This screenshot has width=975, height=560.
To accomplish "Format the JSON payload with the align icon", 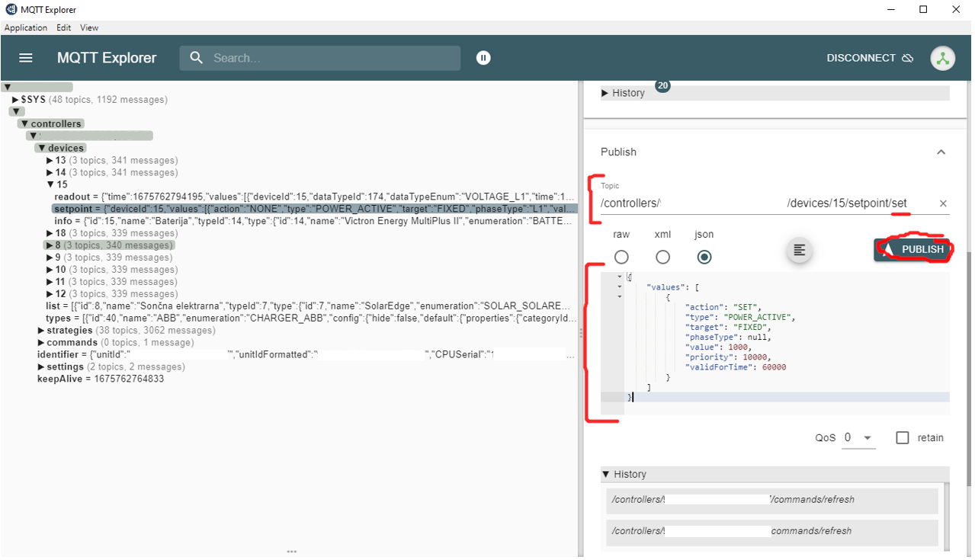I will [x=799, y=250].
